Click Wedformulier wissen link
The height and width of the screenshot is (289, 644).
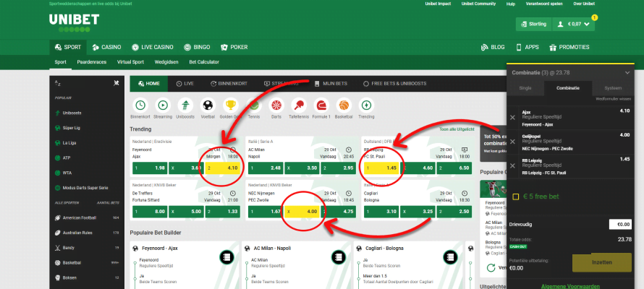click(x=614, y=99)
